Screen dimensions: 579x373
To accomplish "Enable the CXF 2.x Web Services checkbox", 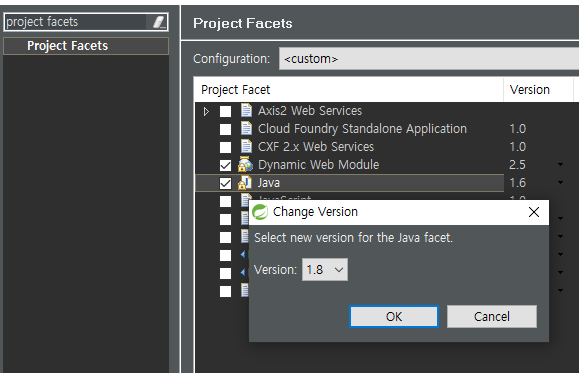I will 225,147.
